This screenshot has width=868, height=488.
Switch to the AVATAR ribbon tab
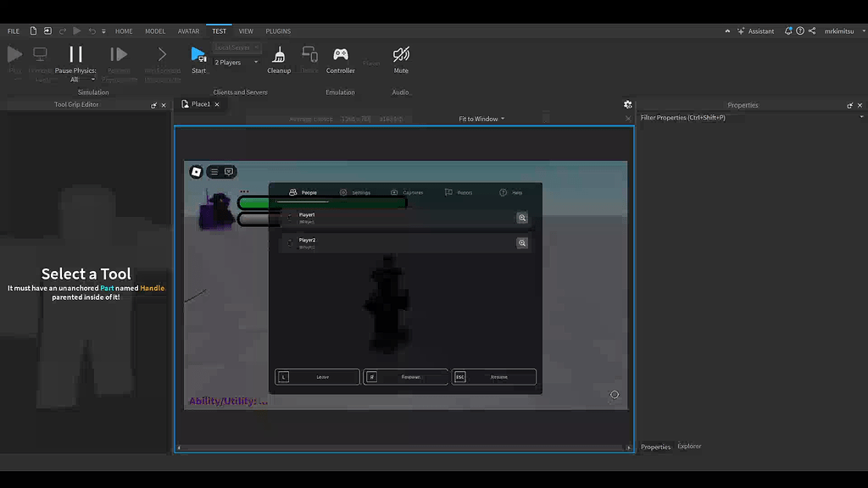point(188,31)
